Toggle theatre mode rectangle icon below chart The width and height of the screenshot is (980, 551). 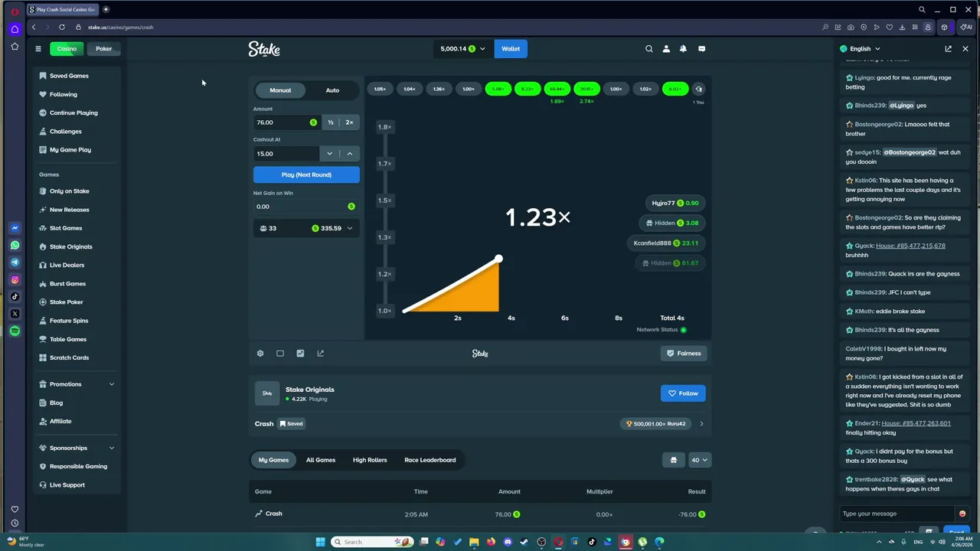280,354
